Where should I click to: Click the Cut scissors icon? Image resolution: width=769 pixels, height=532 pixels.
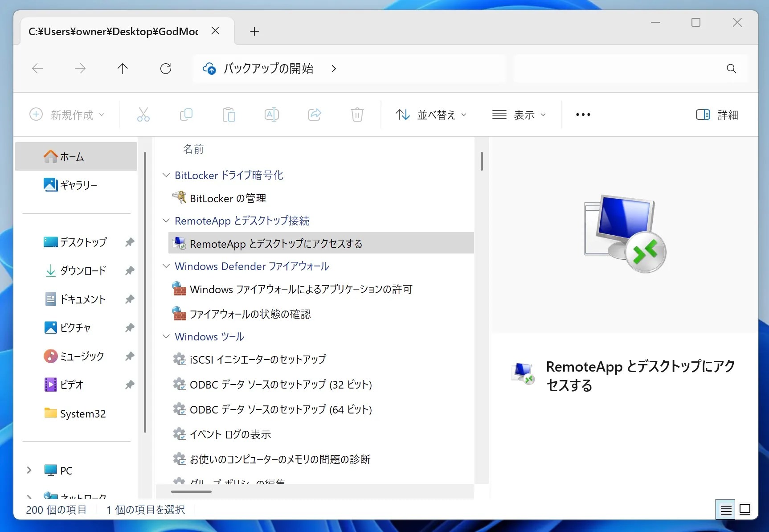click(143, 115)
